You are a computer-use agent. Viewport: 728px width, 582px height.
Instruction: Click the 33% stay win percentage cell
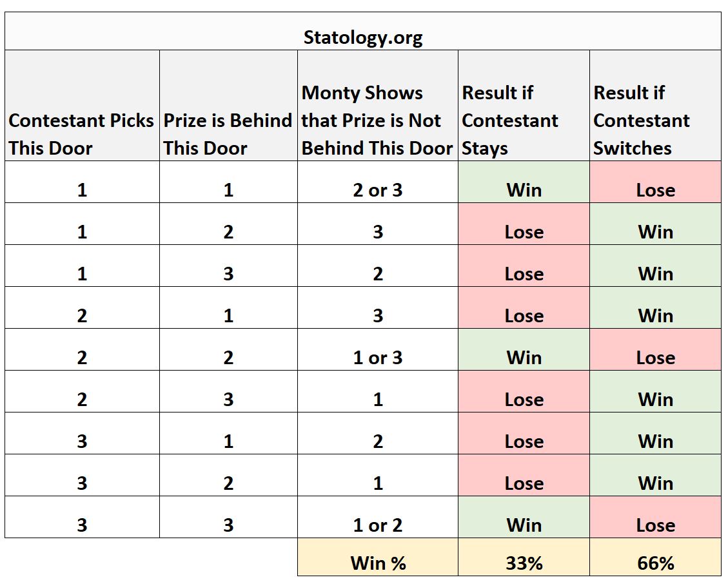coord(524,557)
